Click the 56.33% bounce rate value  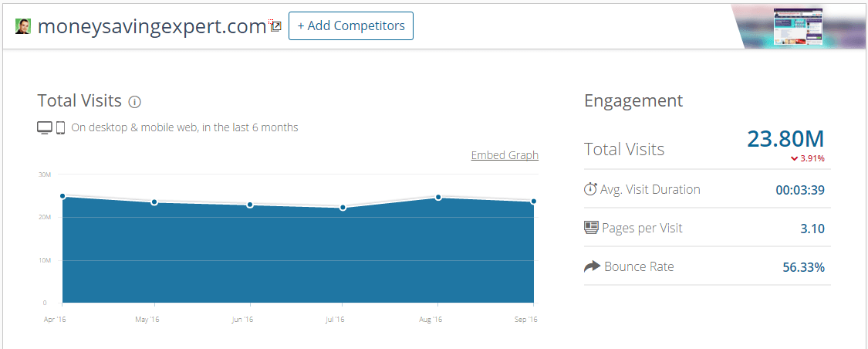click(x=804, y=268)
